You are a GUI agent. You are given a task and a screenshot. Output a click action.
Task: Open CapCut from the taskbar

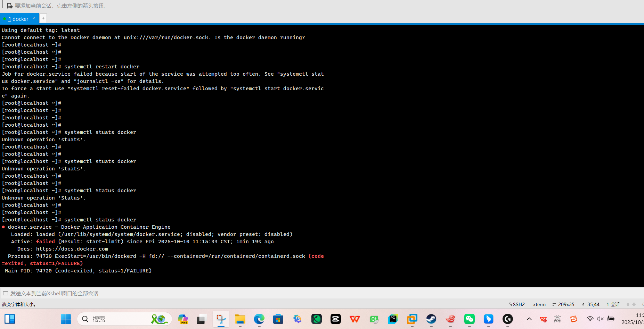[x=336, y=319]
